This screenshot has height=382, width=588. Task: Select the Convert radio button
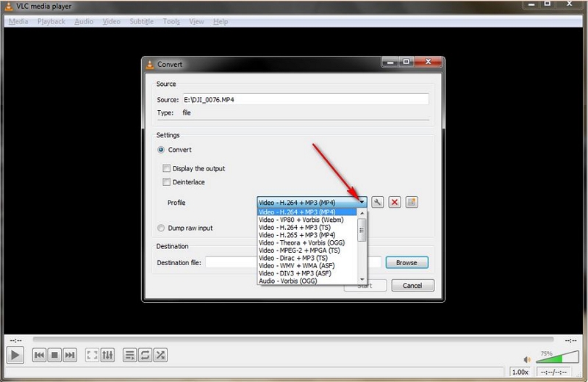161,150
